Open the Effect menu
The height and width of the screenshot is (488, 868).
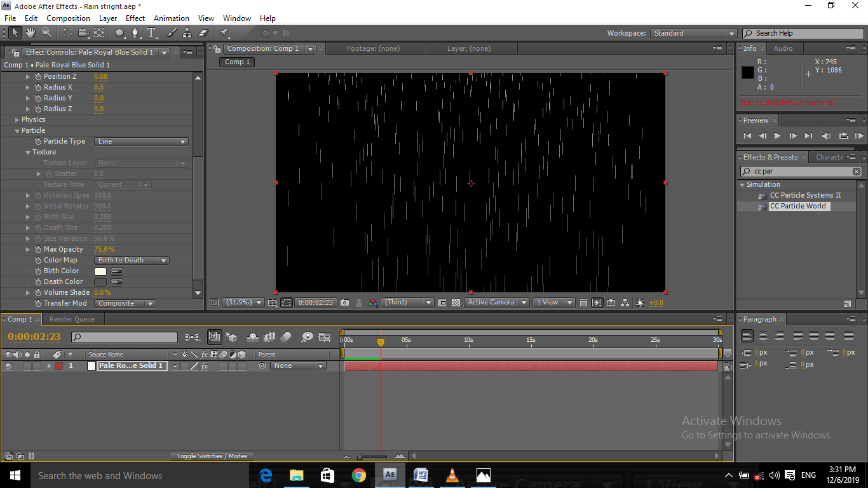pyautogui.click(x=135, y=18)
